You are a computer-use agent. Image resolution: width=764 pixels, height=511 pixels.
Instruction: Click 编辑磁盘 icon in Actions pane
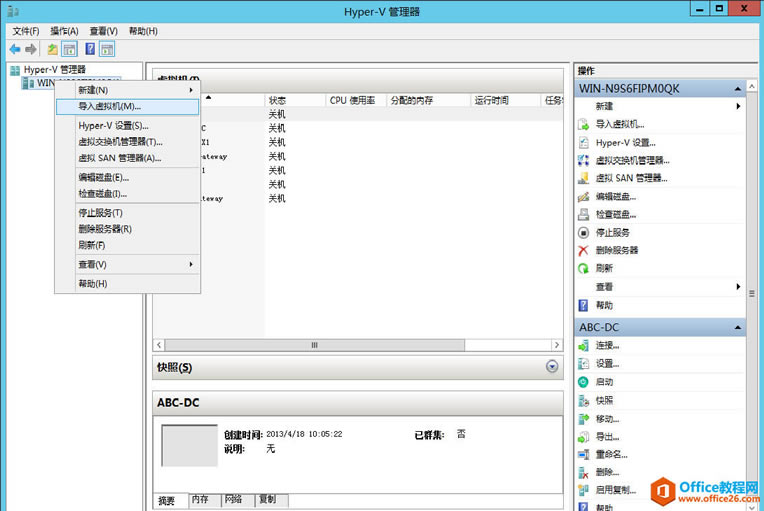(583, 196)
